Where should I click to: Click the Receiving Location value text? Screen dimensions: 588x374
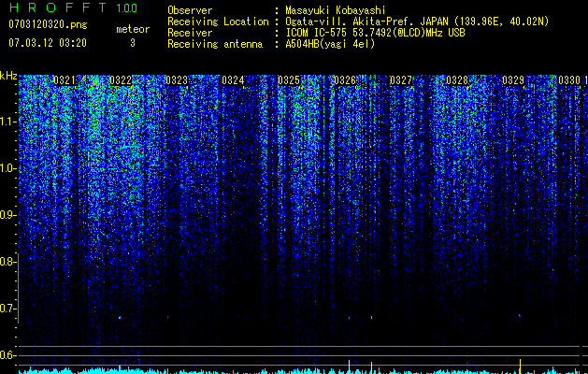coord(417,22)
